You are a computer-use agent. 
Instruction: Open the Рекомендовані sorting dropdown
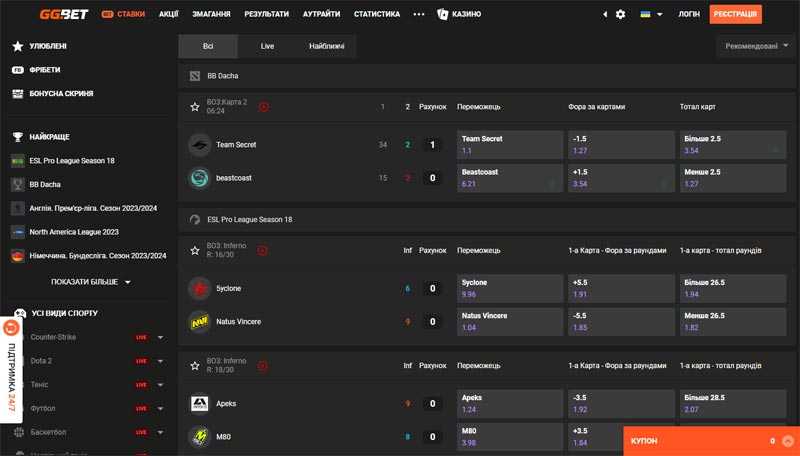point(756,46)
